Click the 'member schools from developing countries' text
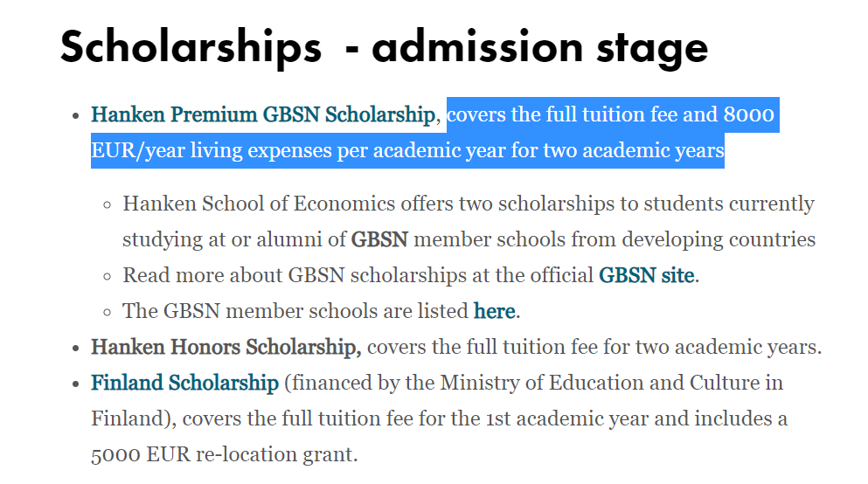This screenshot has width=868, height=484. [615, 239]
